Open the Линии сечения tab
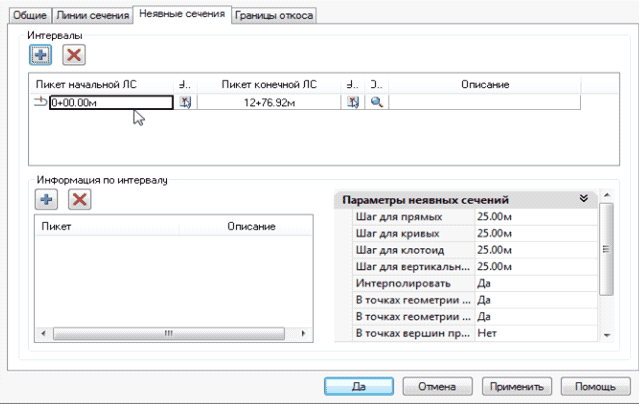 tap(93, 16)
